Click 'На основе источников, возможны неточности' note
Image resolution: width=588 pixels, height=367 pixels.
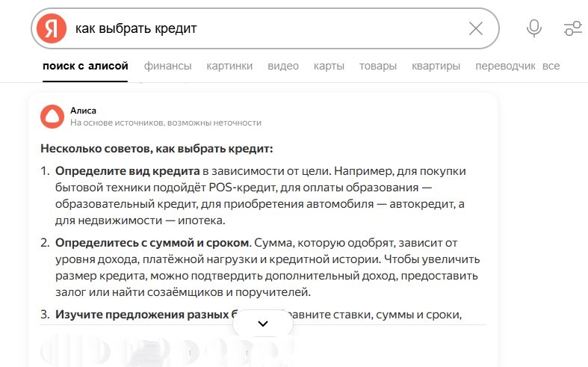click(x=166, y=123)
